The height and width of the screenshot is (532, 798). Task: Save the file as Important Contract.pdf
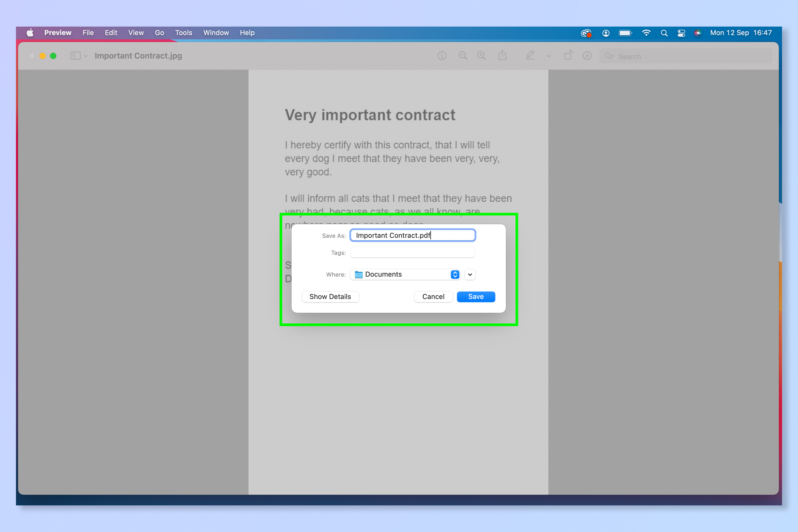tap(476, 297)
